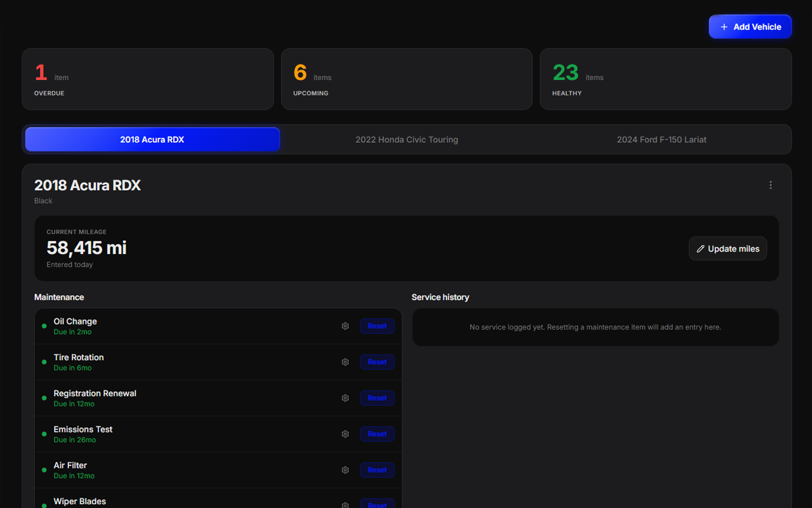Click the 'Due in 2mo' status text
The image size is (812, 508).
coord(72,332)
